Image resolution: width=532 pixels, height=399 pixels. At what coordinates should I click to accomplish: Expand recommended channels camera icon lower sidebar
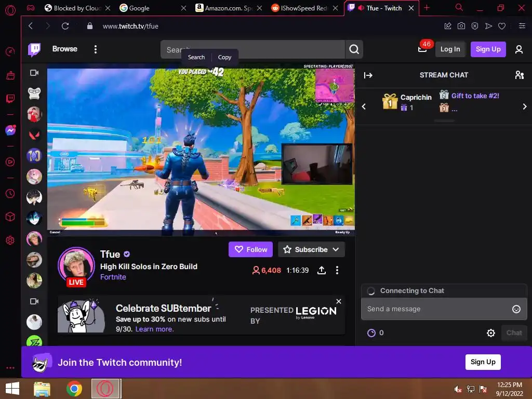pos(34,301)
